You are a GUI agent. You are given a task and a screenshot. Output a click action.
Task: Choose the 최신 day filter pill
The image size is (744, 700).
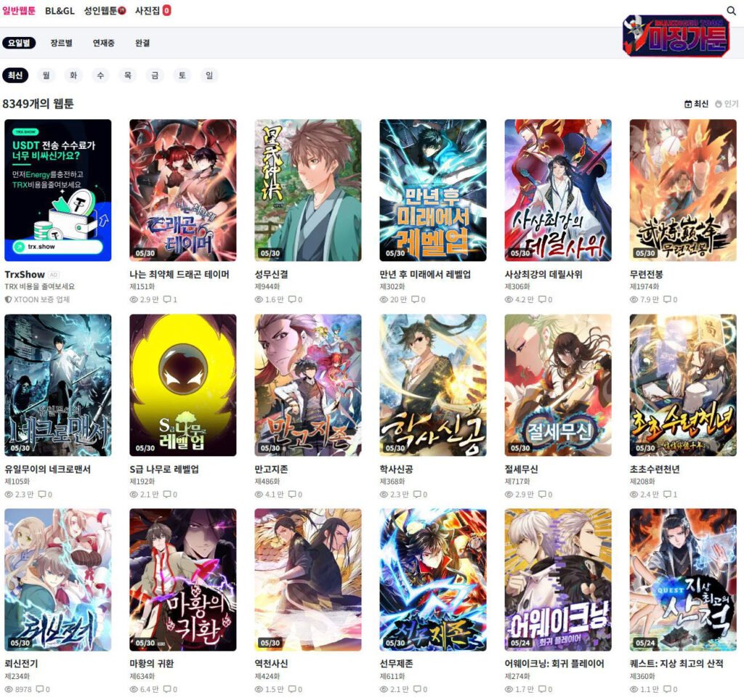tap(15, 75)
